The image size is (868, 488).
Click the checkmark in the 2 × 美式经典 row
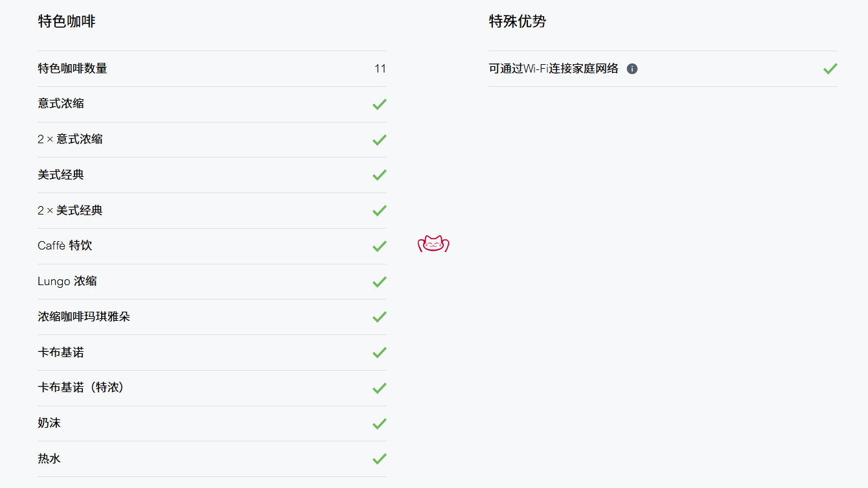[x=380, y=211]
